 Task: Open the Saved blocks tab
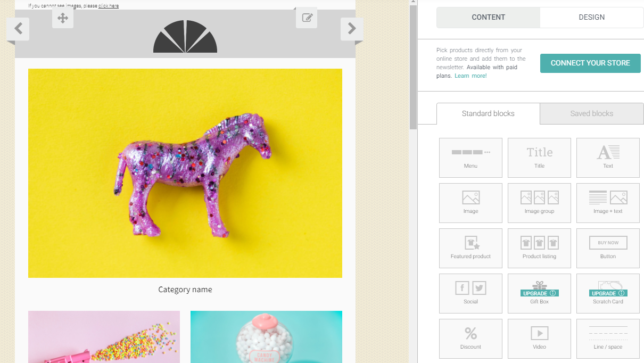pyautogui.click(x=591, y=113)
